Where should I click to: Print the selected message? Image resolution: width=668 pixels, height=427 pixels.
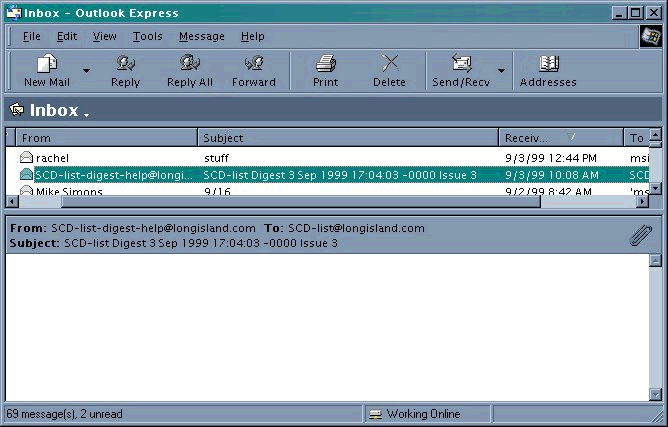tap(325, 70)
